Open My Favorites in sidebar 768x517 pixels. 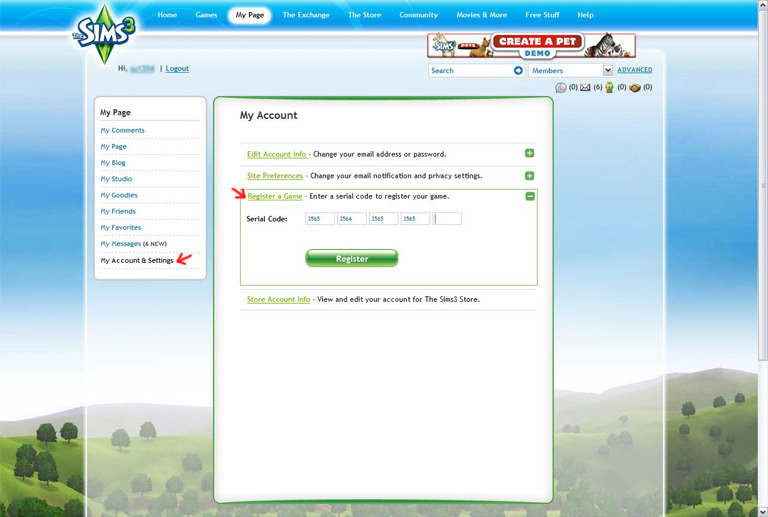click(x=120, y=227)
